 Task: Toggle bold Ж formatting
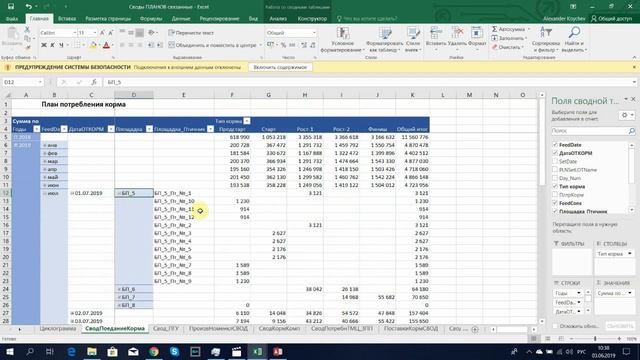click(x=44, y=45)
